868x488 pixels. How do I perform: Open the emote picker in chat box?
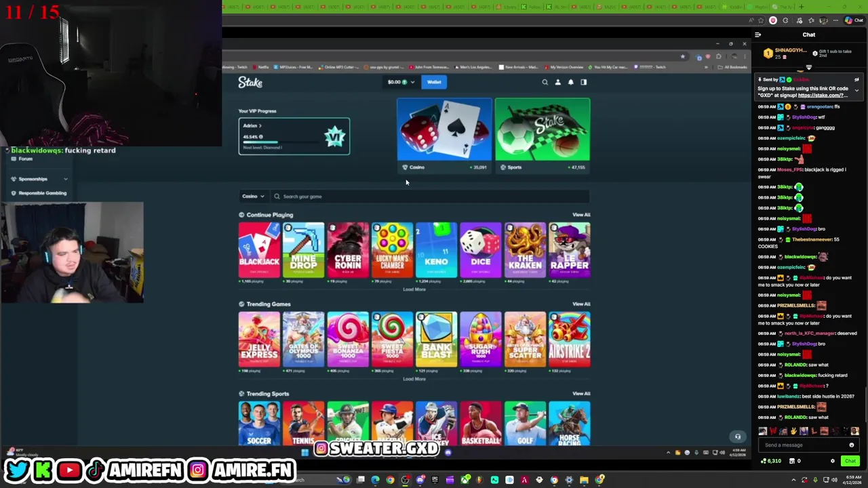pyautogui.click(x=852, y=445)
